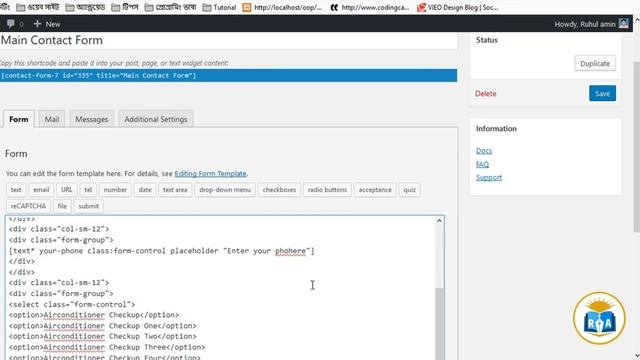The height and width of the screenshot is (360, 640).
Task: Click the Main Contact Form title field
Action: click(228, 40)
